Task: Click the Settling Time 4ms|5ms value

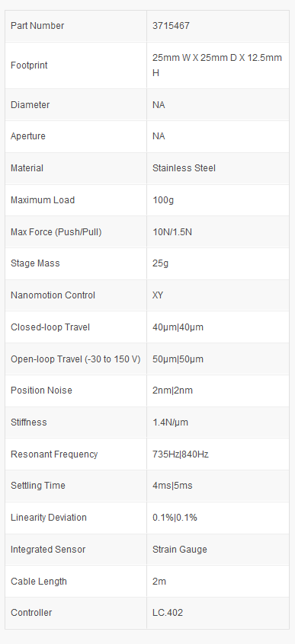Action: pyautogui.click(x=172, y=486)
